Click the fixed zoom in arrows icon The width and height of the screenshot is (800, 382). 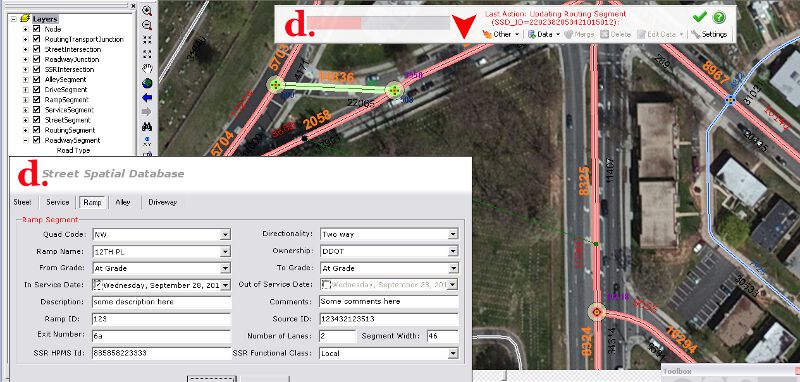click(x=147, y=40)
